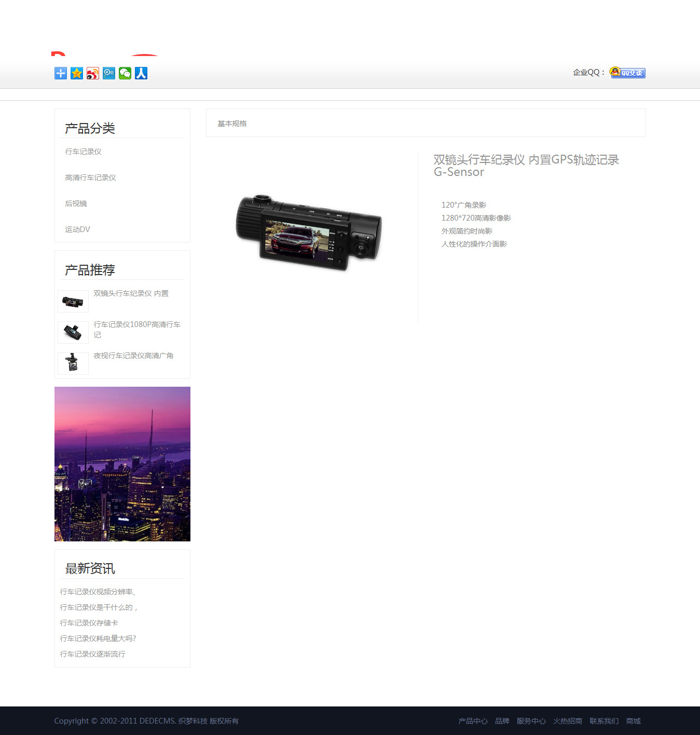This screenshot has width=700, height=735.
Task: Go to 后视镜 category
Action: click(x=76, y=203)
